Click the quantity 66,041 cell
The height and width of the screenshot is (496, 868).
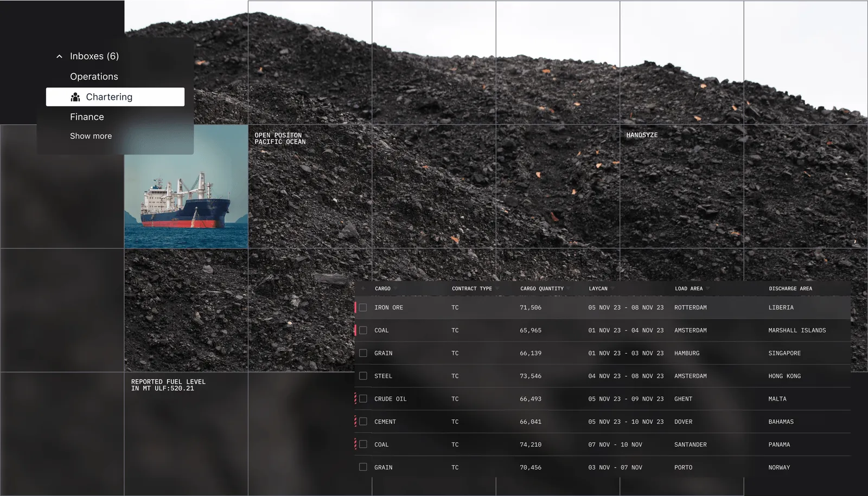(531, 421)
